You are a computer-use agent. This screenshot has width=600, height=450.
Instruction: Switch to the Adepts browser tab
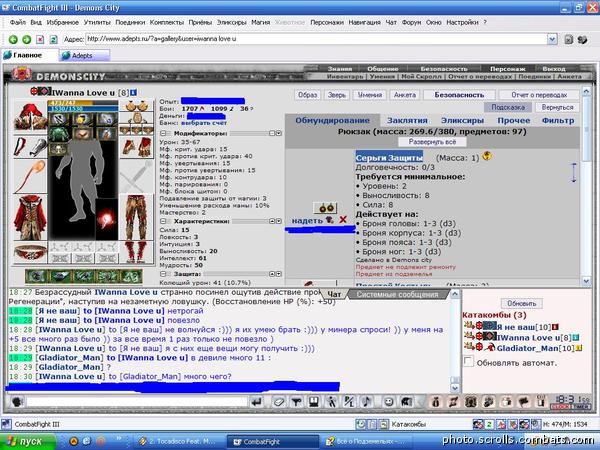(x=83, y=55)
